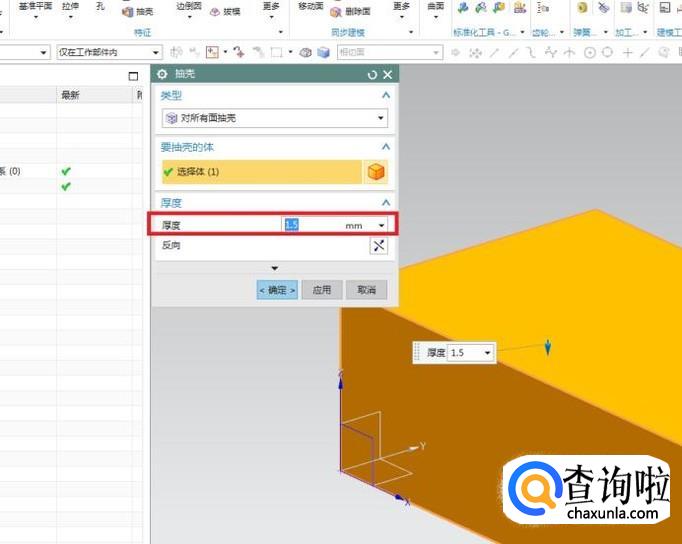Click the snap point circle-center icon
The image size is (682, 544).
coord(589,53)
